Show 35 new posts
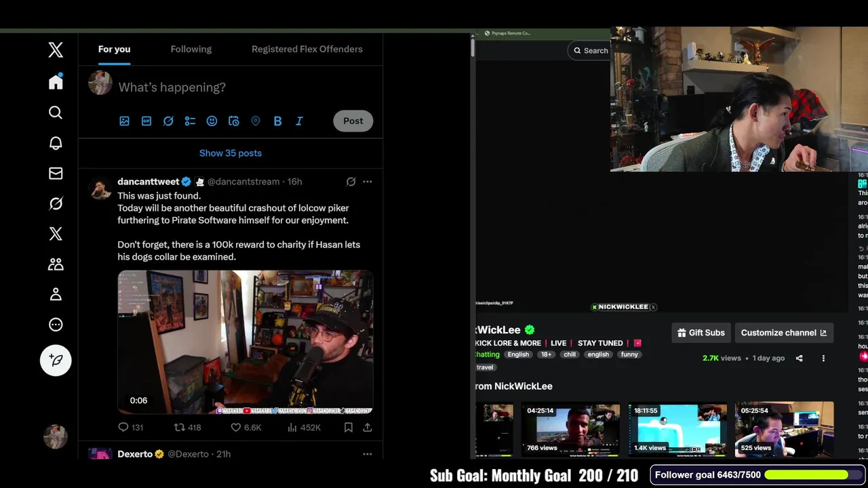Viewport: 868px width, 488px height. click(x=231, y=153)
